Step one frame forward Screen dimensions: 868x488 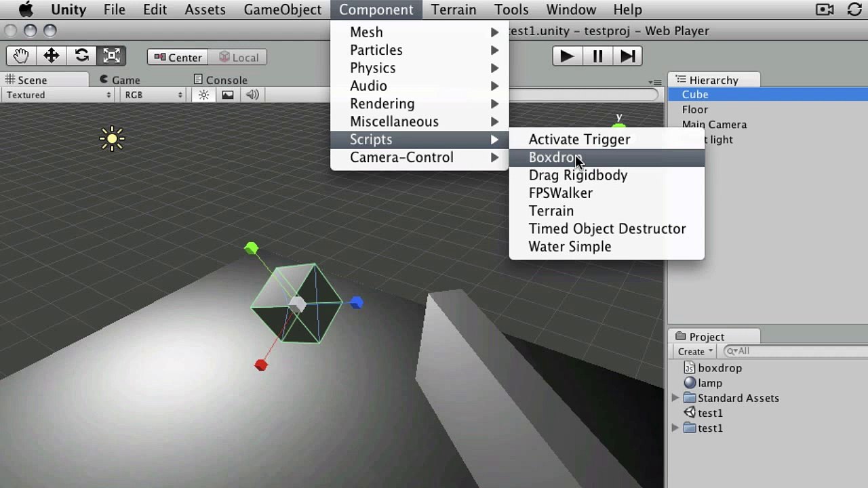tap(628, 56)
